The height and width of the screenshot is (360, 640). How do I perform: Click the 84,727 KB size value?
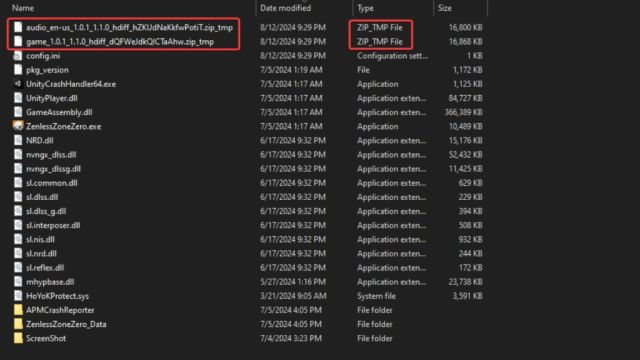click(465, 98)
